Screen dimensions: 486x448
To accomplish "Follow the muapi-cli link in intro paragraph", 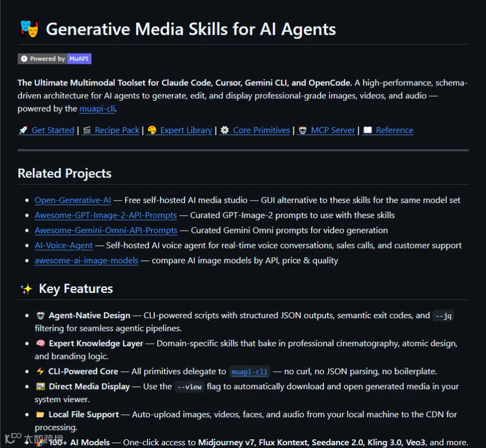I will [97, 109].
